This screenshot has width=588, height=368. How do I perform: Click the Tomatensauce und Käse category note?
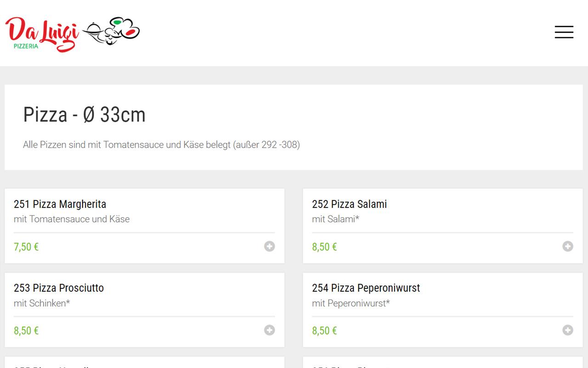pyautogui.click(x=161, y=145)
